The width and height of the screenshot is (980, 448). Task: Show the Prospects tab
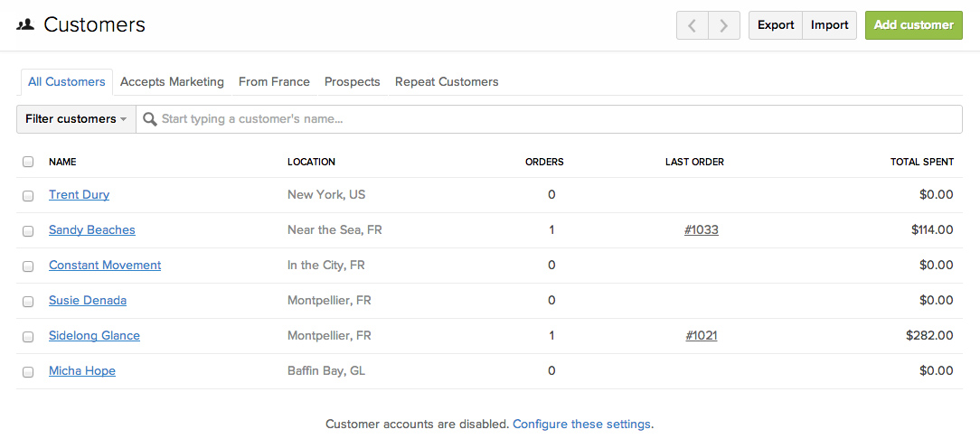pyautogui.click(x=352, y=81)
